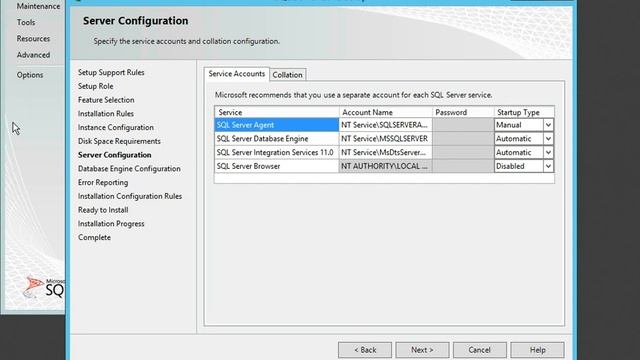This screenshot has width=640, height=360.
Task: Open Advanced in the Installation Center window
Action: click(33, 55)
